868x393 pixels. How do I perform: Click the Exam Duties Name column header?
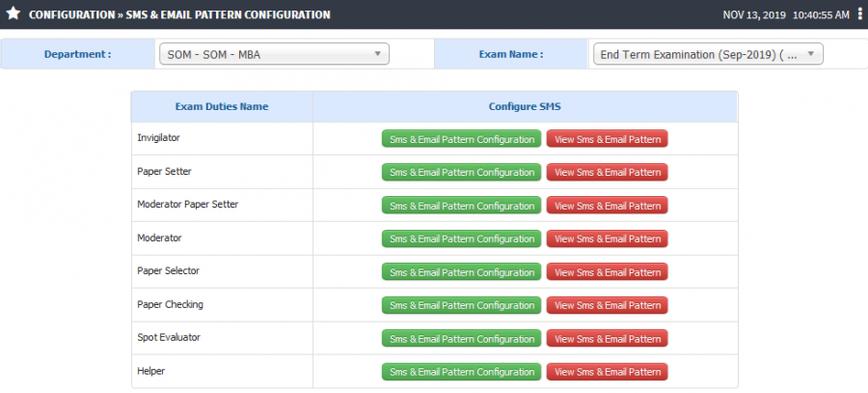pyautogui.click(x=222, y=106)
